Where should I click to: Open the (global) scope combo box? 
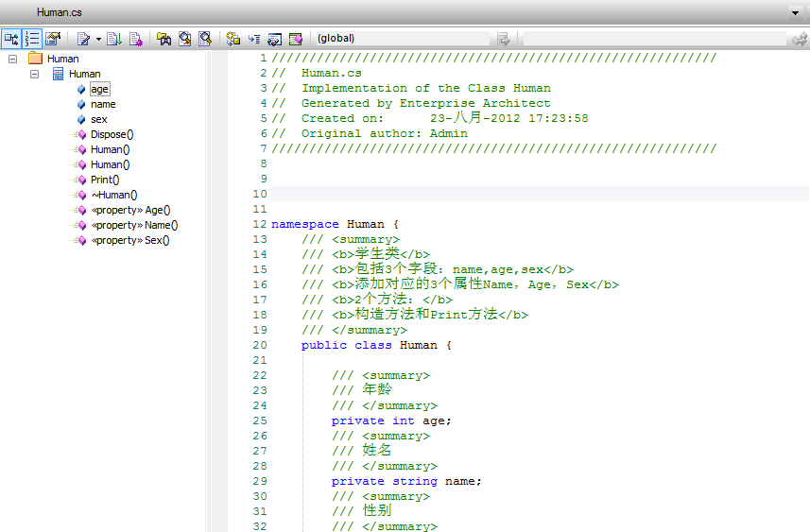click(402, 39)
